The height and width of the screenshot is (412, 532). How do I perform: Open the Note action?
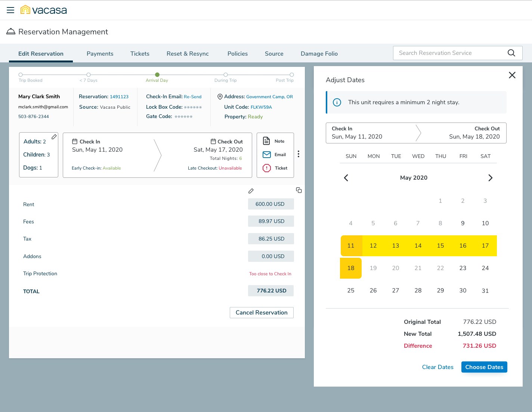point(275,141)
